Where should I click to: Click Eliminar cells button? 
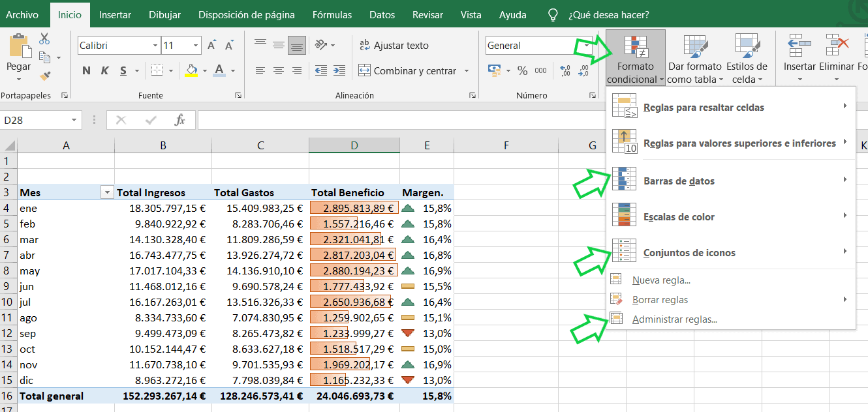point(836,59)
